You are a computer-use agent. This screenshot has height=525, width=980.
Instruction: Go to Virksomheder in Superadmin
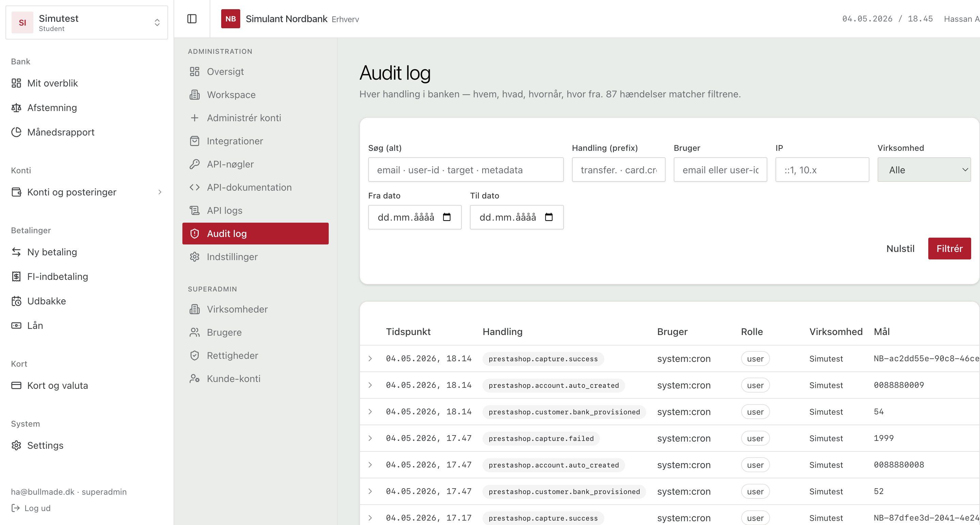pos(255,309)
